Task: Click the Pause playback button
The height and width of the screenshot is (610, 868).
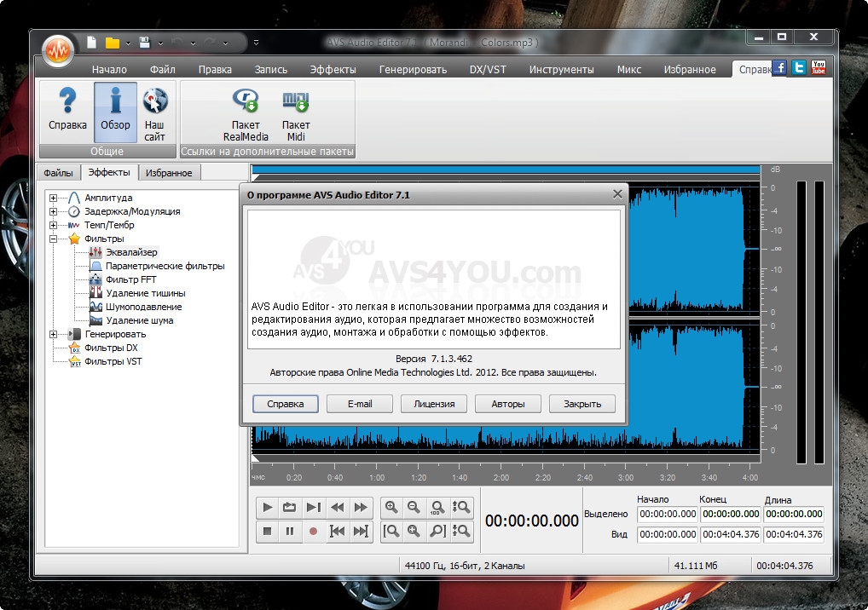Action: click(x=290, y=532)
